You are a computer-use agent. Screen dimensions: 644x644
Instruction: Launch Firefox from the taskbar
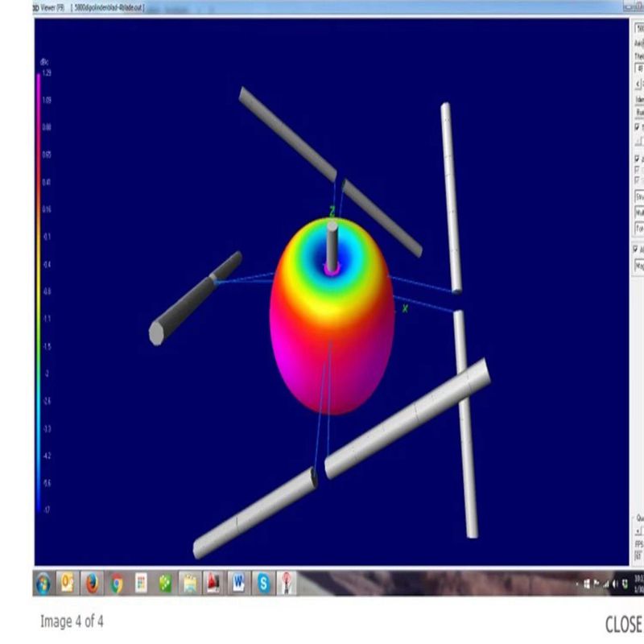[93, 582]
